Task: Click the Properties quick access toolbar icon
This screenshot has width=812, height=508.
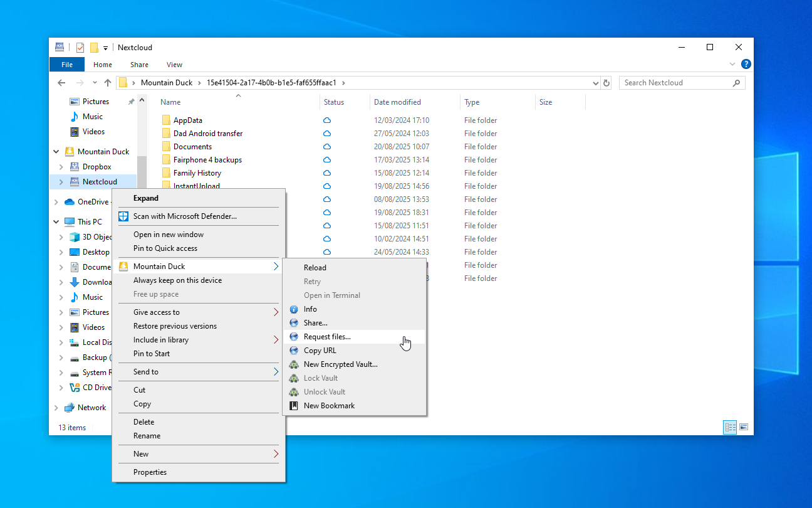Action: (80, 48)
